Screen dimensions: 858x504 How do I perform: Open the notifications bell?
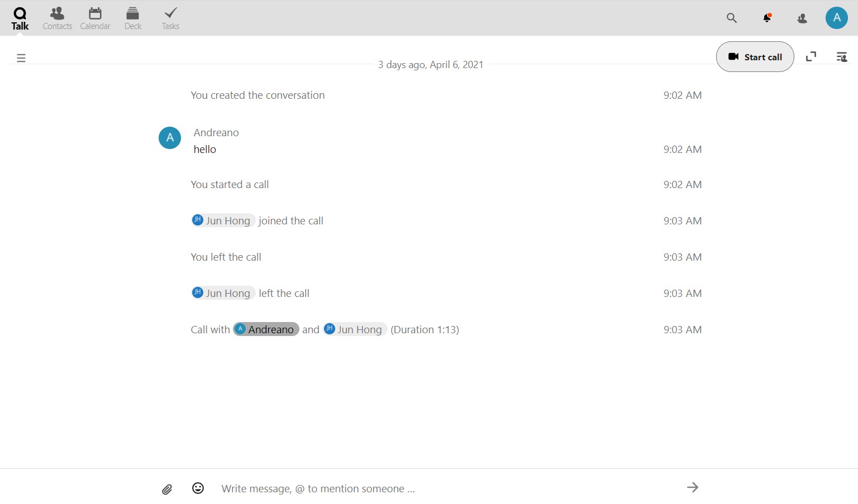tap(768, 18)
